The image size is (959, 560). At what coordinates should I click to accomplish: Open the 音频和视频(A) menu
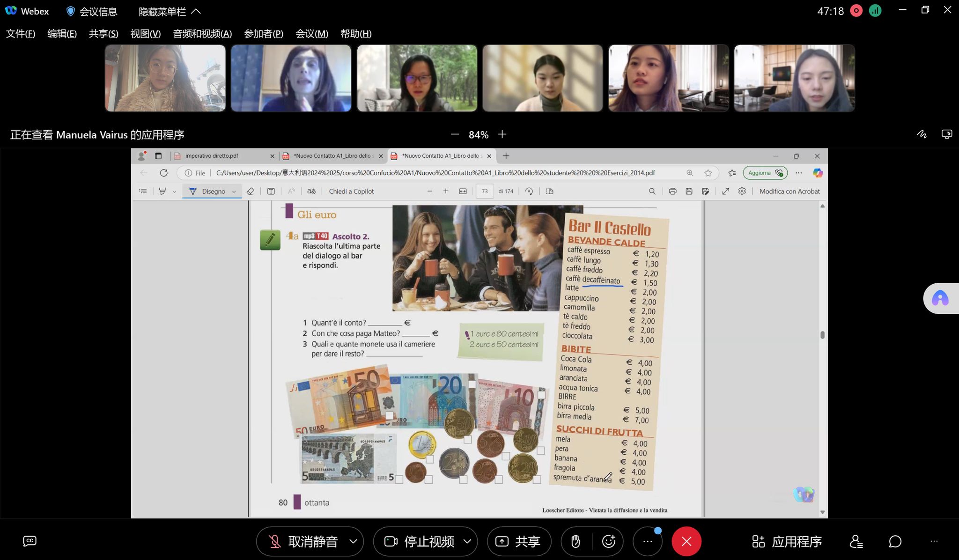(202, 34)
